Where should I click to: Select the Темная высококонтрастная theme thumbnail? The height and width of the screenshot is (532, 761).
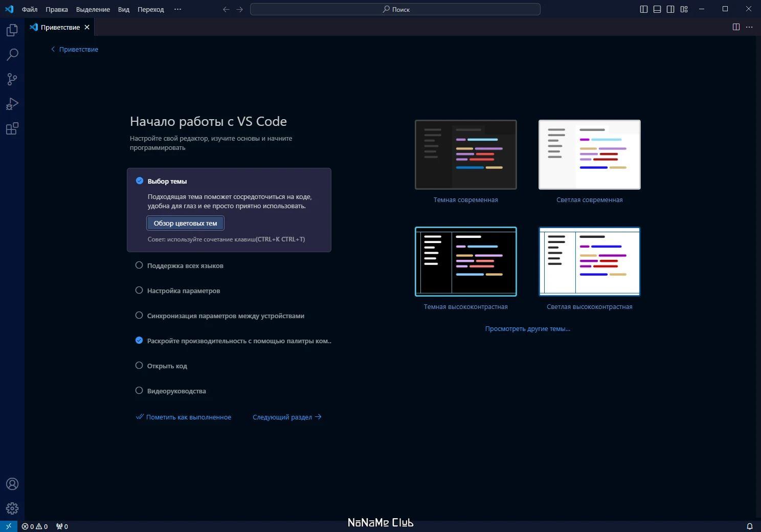coord(466,261)
